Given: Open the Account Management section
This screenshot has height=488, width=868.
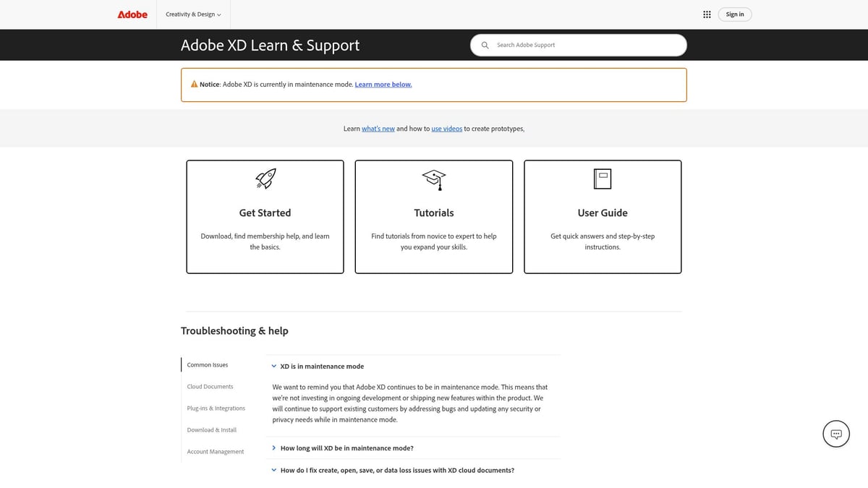Looking at the screenshot, I should (x=215, y=451).
